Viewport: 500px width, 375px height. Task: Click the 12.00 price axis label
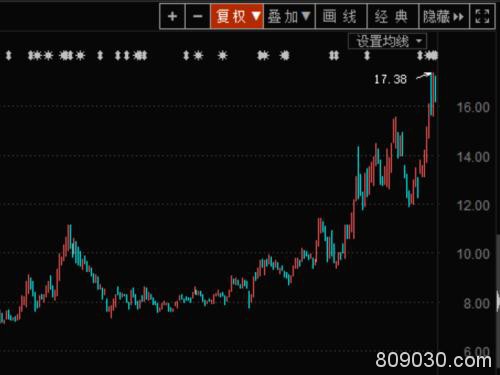point(473,205)
